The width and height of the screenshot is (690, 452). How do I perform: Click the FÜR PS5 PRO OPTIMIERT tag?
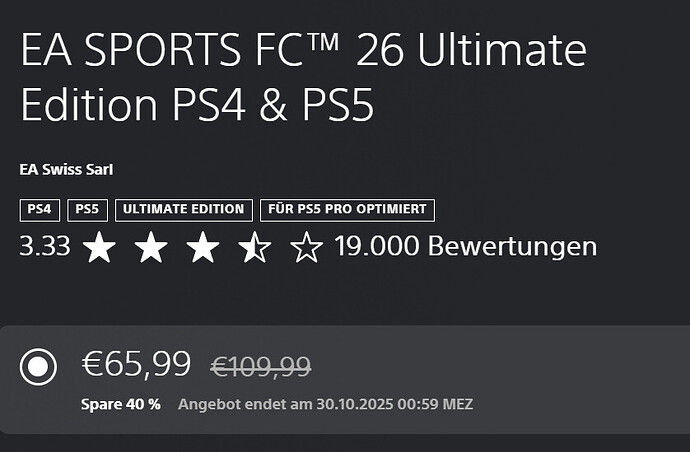tap(347, 210)
